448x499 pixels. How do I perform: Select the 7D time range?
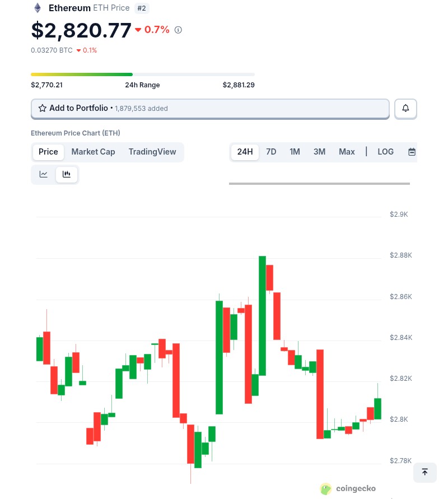271,152
